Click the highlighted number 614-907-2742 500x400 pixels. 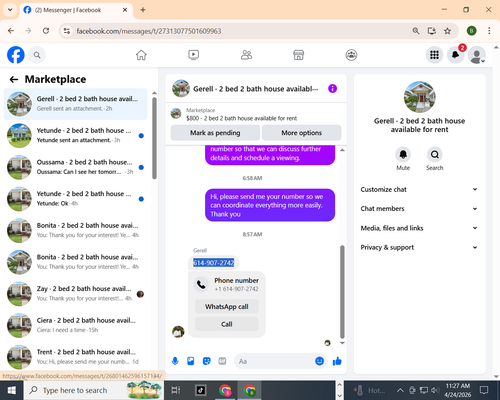214,263
